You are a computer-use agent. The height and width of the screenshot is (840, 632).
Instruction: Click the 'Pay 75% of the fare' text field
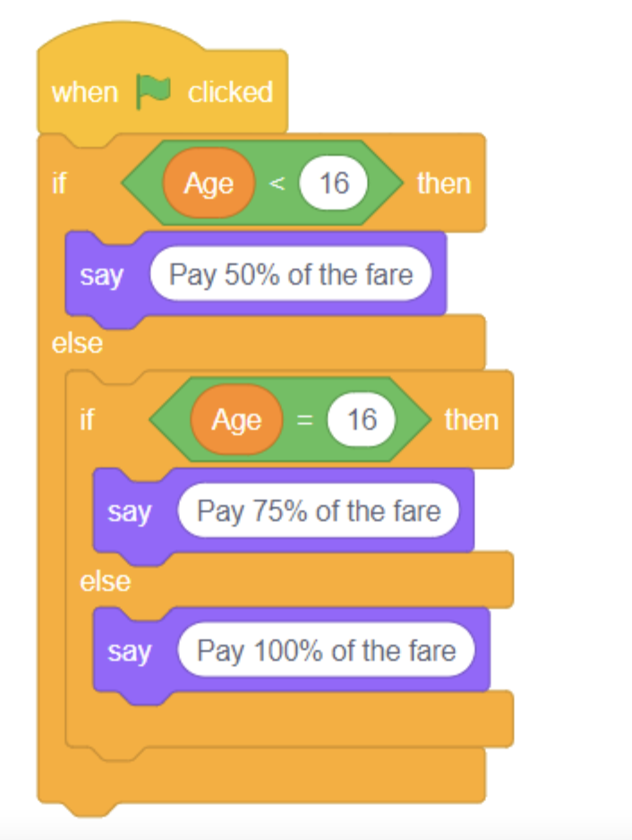[x=319, y=511]
